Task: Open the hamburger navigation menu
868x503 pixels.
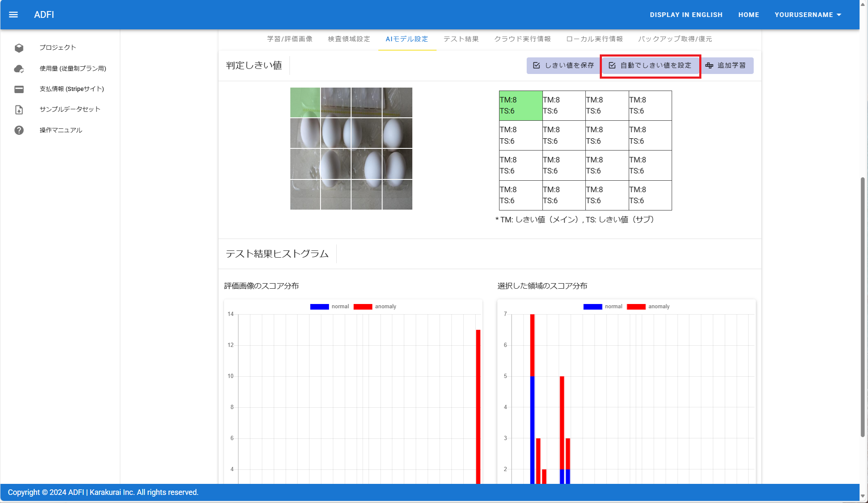Action: coord(13,14)
